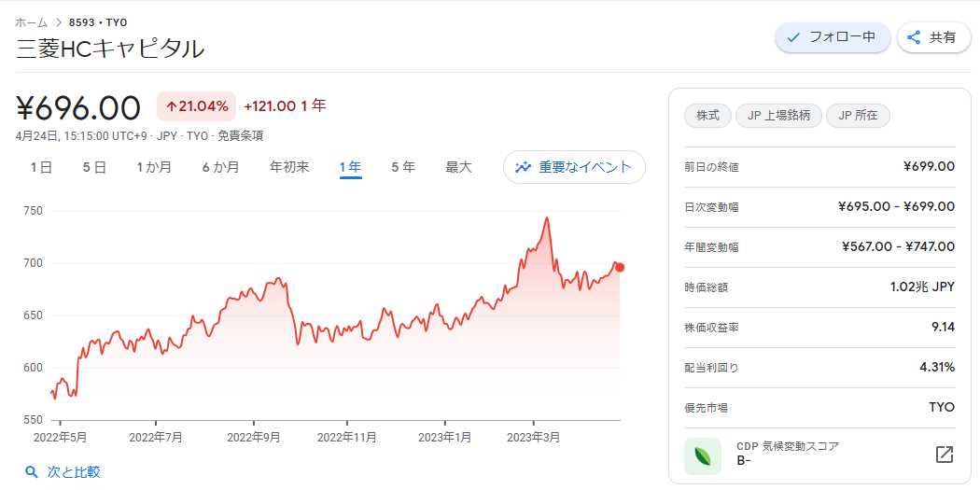Click the sparkle icon in 重要なイベント
This screenshot has height=490, width=980.
pos(523,167)
